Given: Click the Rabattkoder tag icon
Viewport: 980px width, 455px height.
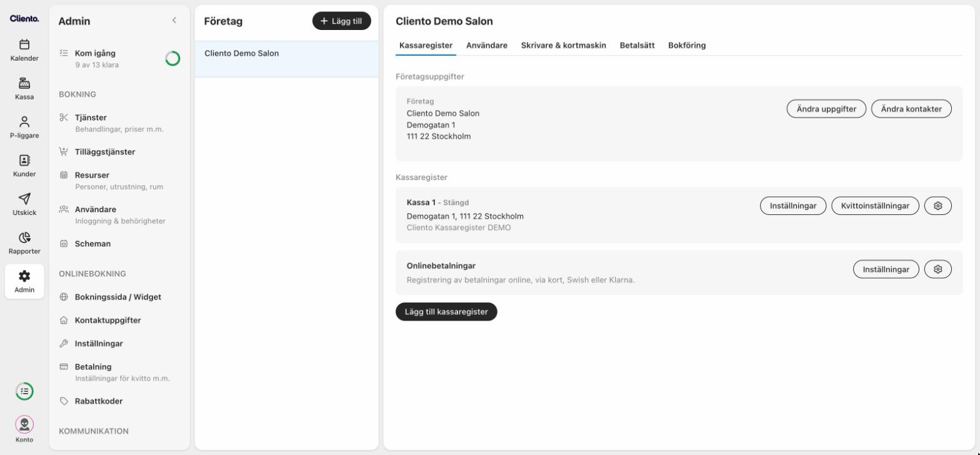Looking at the screenshot, I should click(64, 401).
